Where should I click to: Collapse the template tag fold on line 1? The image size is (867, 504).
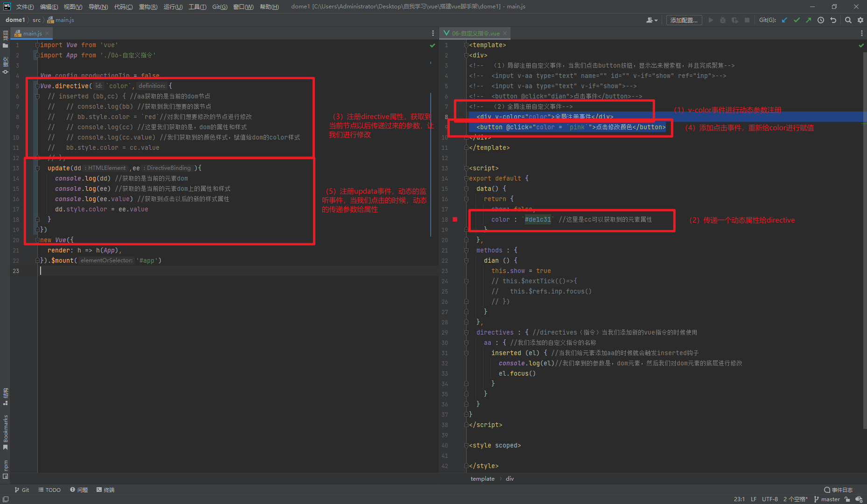pyautogui.click(x=466, y=45)
